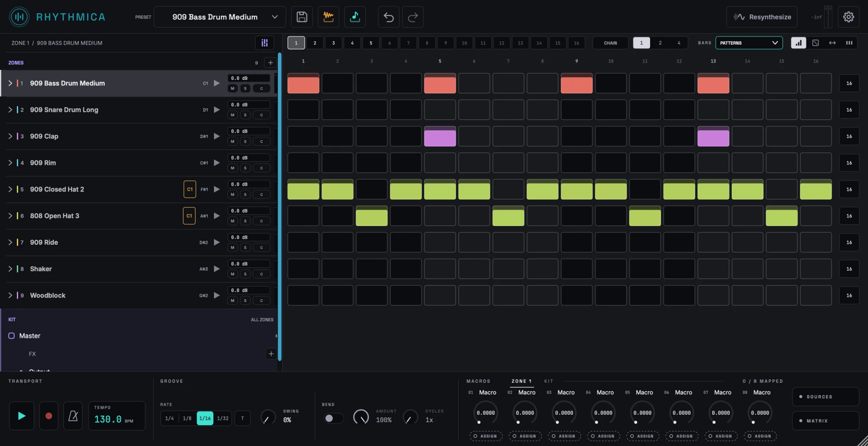Preview the 909 Snare Drum Long sample
868x446 pixels.
point(217,110)
